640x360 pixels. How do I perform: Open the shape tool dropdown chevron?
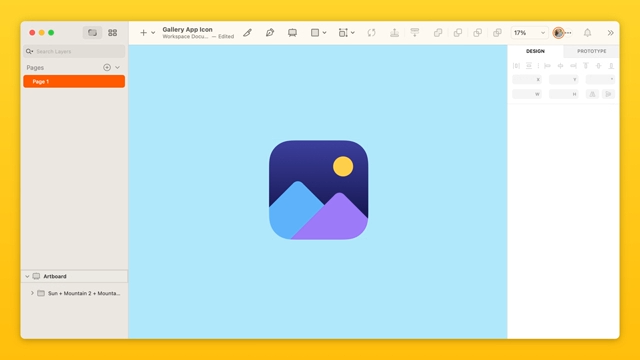324,33
